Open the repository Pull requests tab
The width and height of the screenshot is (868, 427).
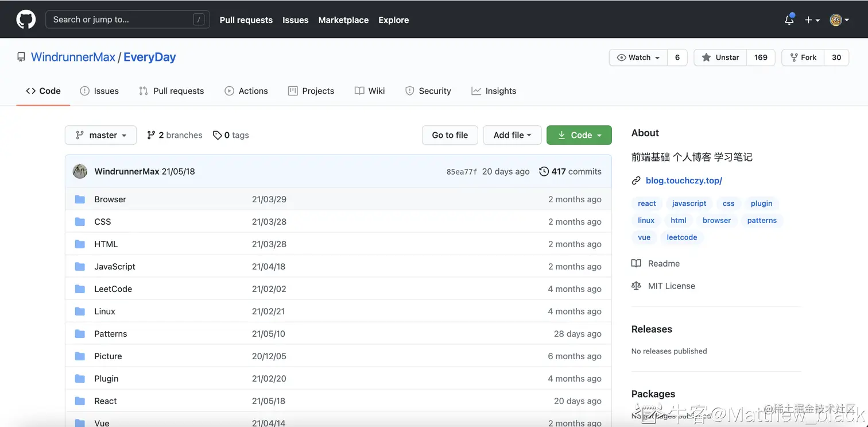tap(172, 91)
